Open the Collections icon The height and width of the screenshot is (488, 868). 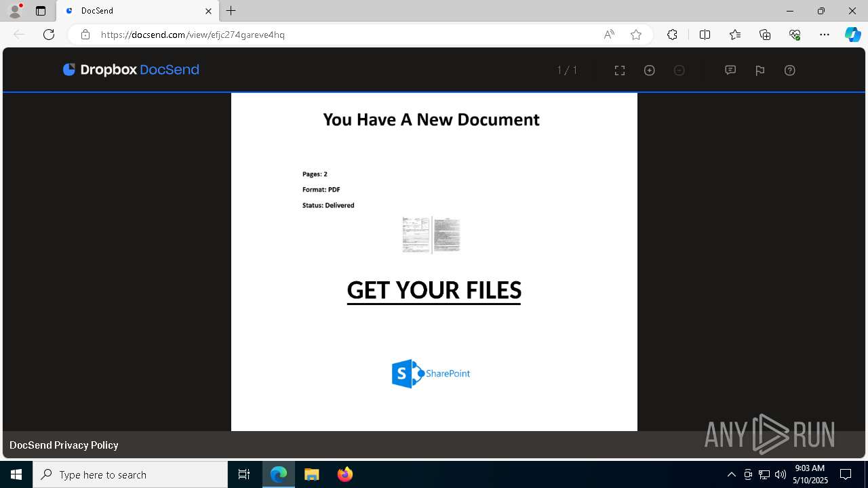click(x=765, y=35)
